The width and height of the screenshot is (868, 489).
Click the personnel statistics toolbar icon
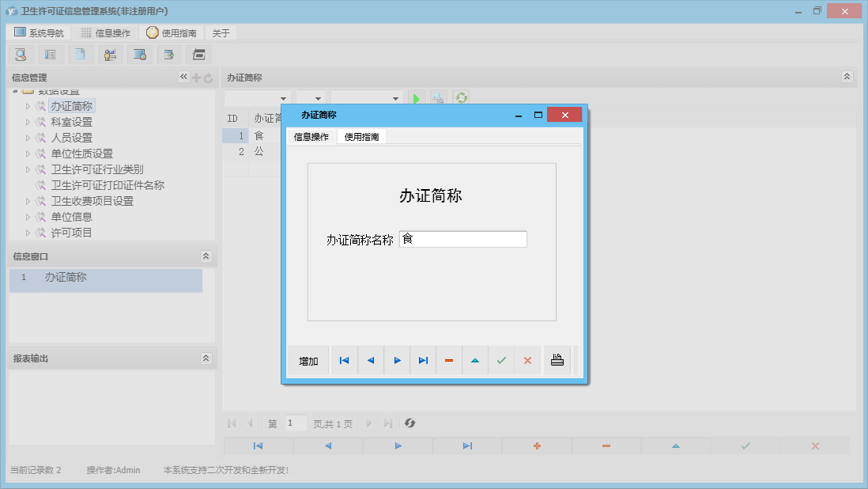[110, 54]
